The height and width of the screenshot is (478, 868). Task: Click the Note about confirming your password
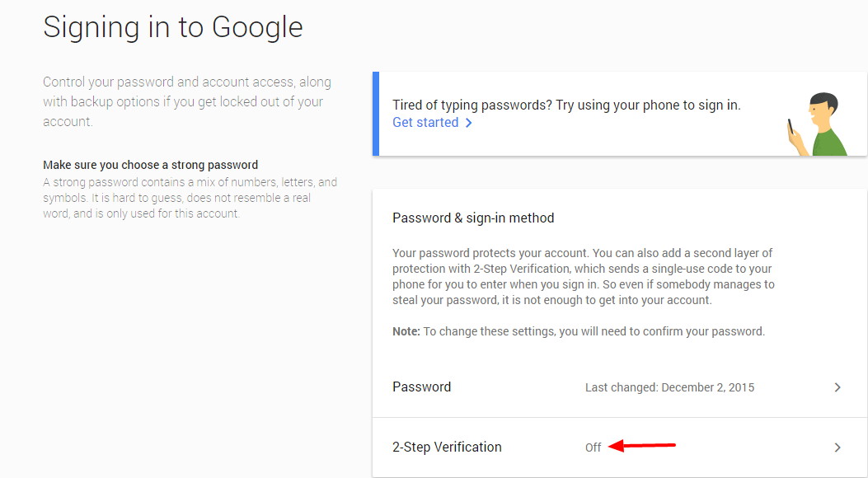(579, 331)
